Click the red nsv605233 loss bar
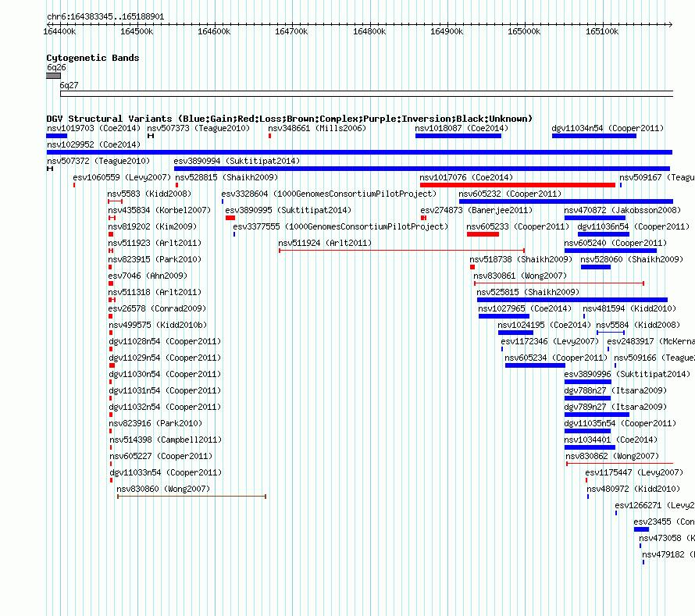695x616 pixels. [483, 234]
